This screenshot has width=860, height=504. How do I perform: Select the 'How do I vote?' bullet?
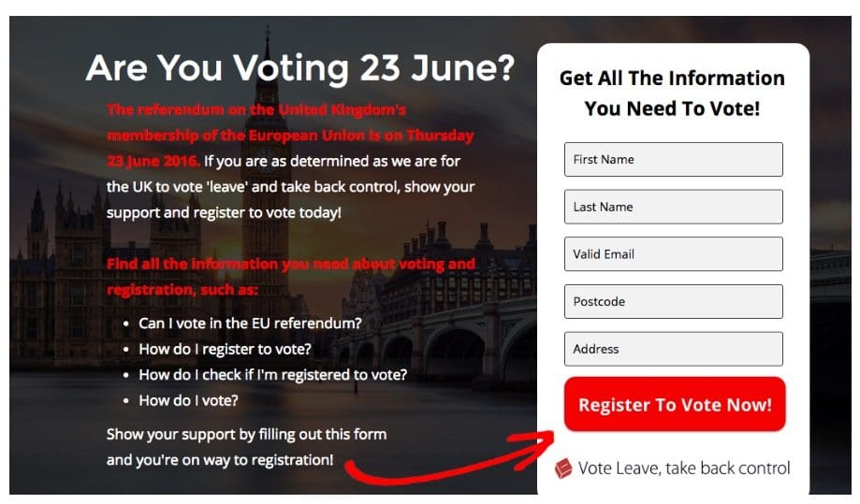coord(188,400)
